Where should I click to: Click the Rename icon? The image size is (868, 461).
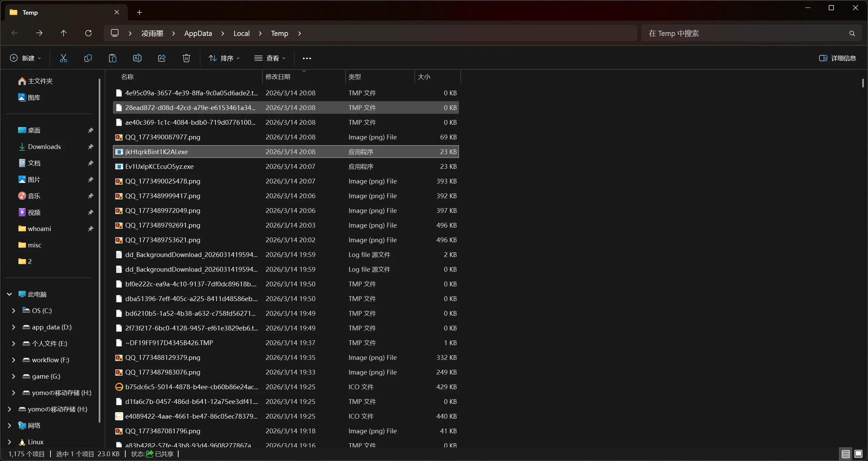tap(137, 58)
